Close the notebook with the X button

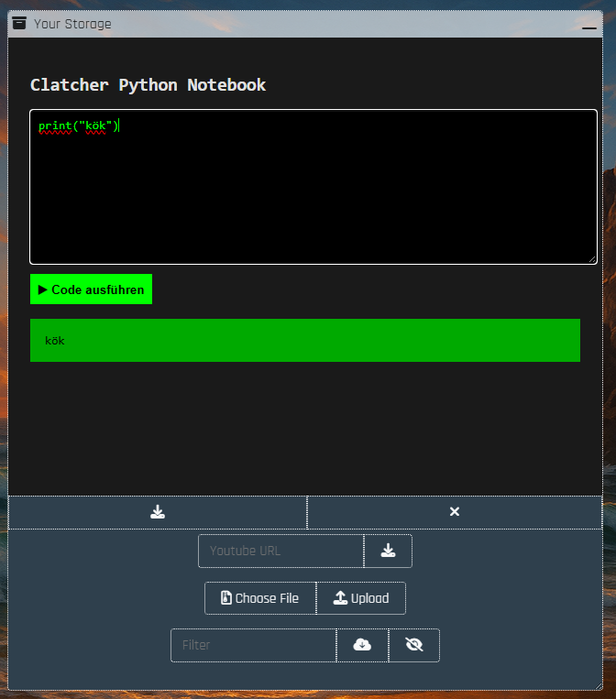(455, 512)
